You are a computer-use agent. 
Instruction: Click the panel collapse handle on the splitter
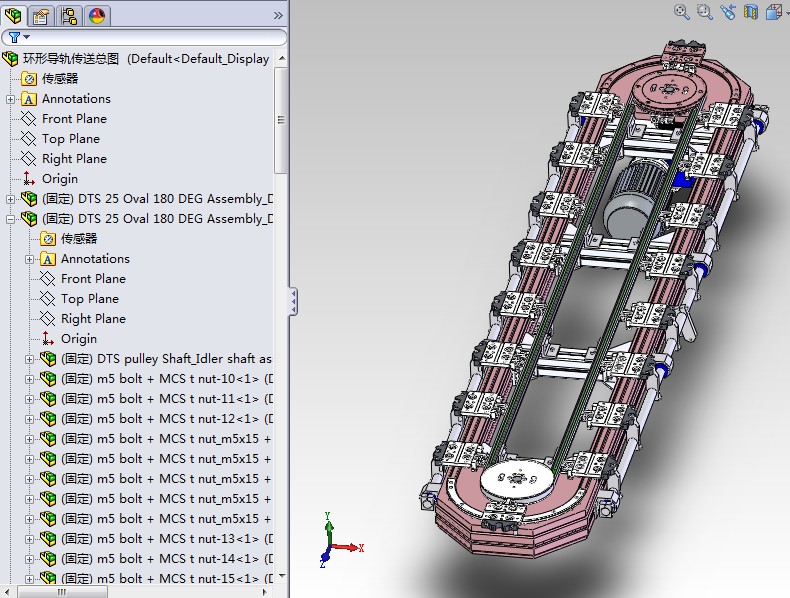click(293, 302)
